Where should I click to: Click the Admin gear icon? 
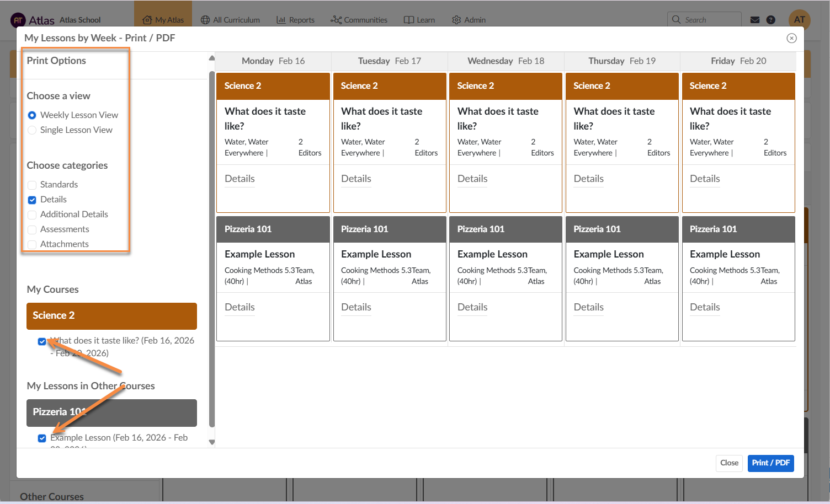(456, 20)
